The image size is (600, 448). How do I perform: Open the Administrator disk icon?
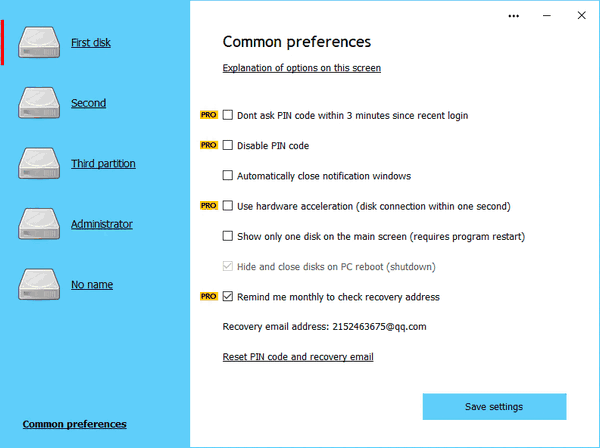[40, 224]
